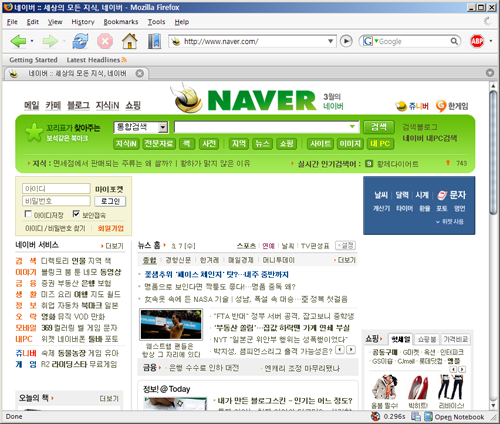Click the shopping next arrow button
The image size is (500, 424).
(x=462, y=369)
